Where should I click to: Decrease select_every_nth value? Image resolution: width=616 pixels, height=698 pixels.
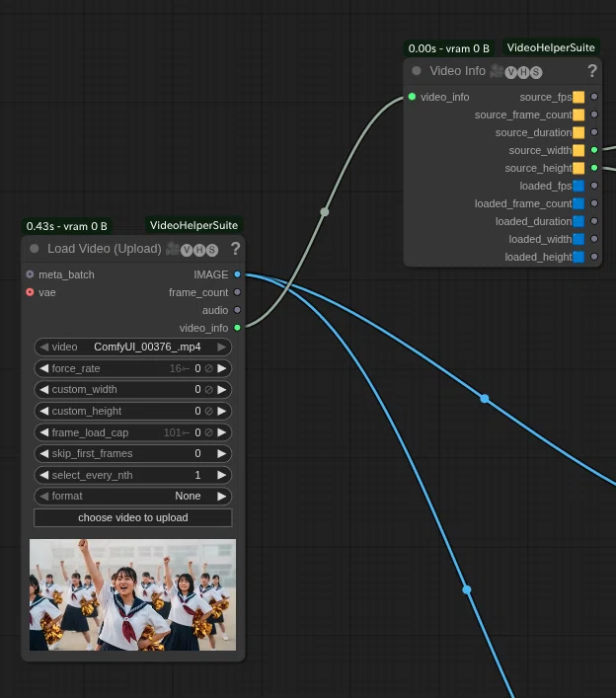[x=44, y=475]
